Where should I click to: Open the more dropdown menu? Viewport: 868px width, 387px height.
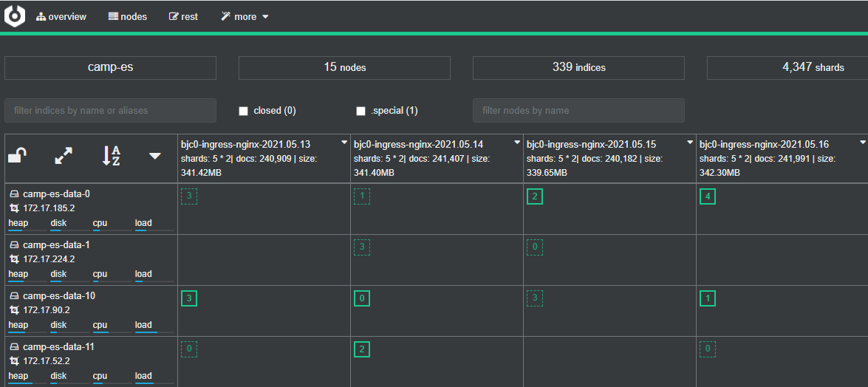[x=245, y=16]
